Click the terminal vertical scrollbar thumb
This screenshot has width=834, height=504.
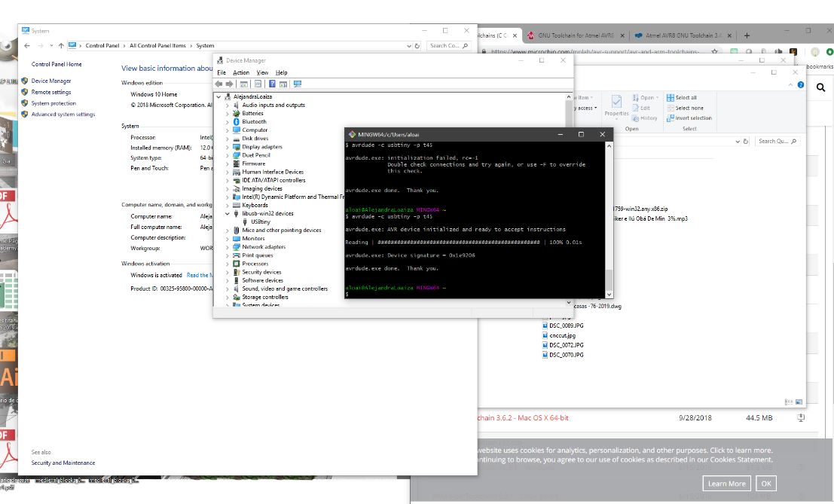pyautogui.click(x=609, y=279)
